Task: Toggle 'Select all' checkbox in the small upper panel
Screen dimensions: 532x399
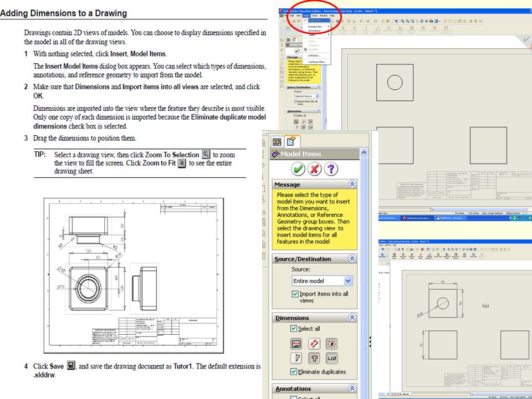Action: point(295,115)
